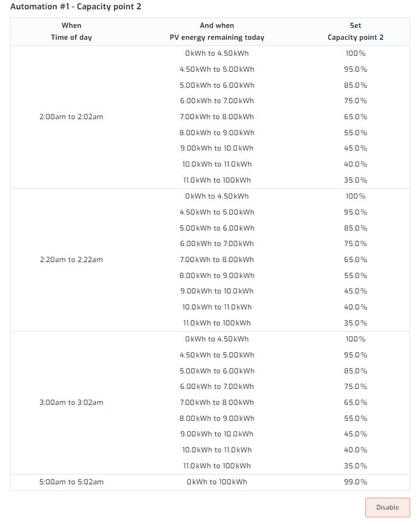Image resolution: width=420 pixels, height=525 pixels.
Task: Select the 2:20am to 2:22am time cell
Action: [71, 260]
